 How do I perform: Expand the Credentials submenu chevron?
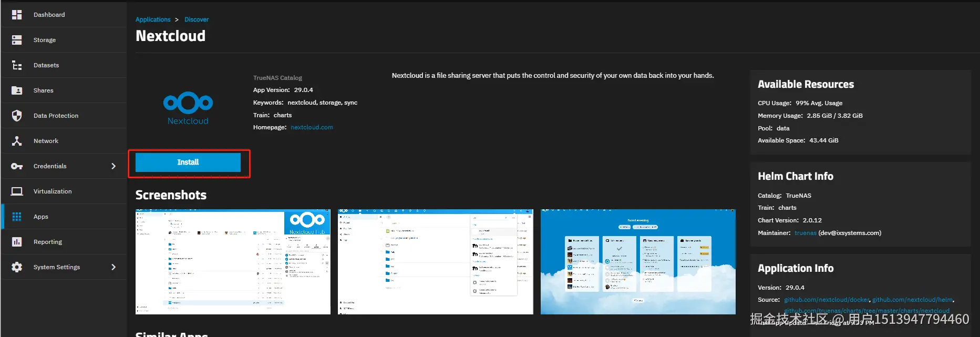[x=114, y=166]
